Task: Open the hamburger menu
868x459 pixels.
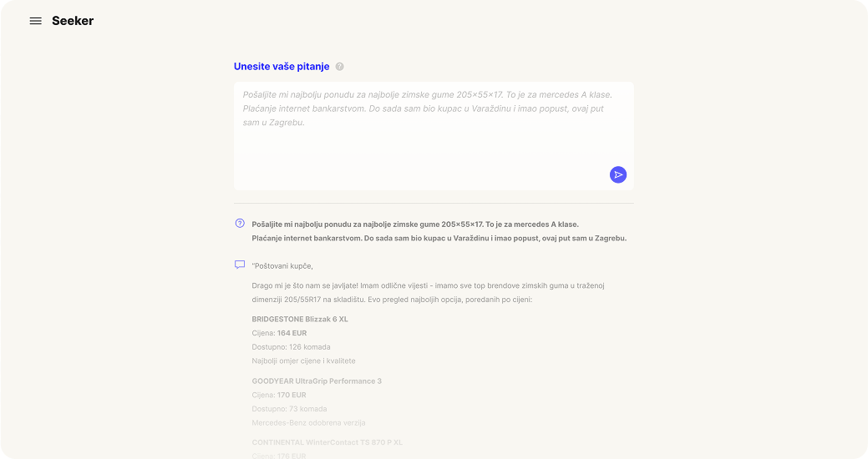Action: click(35, 21)
